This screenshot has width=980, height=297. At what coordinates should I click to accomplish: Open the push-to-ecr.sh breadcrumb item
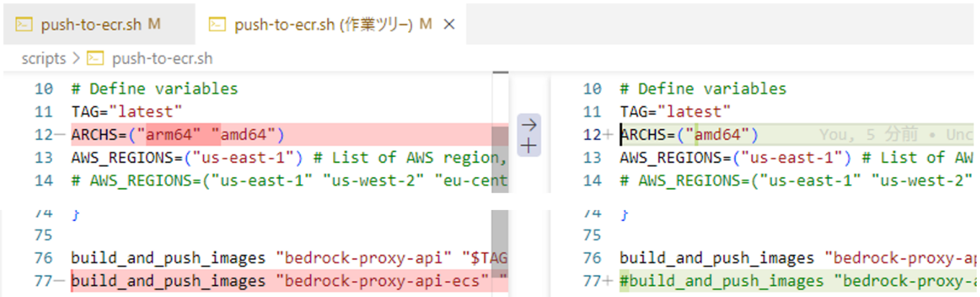(x=162, y=59)
